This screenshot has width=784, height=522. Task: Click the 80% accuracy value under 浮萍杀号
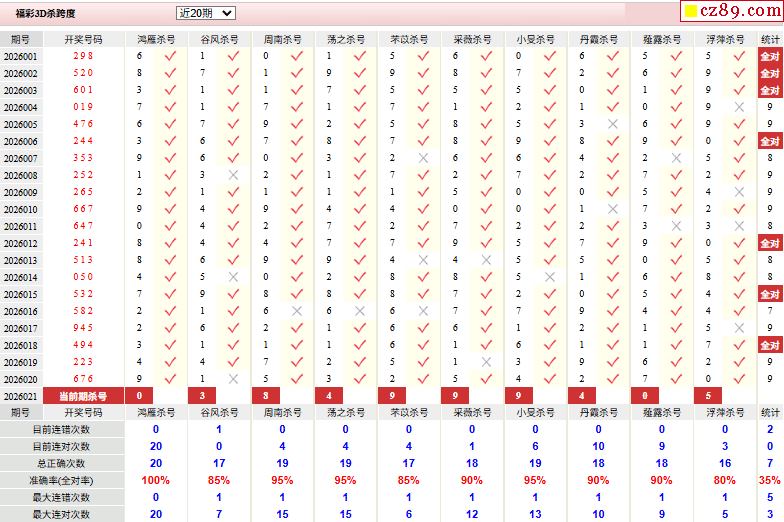(x=724, y=480)
